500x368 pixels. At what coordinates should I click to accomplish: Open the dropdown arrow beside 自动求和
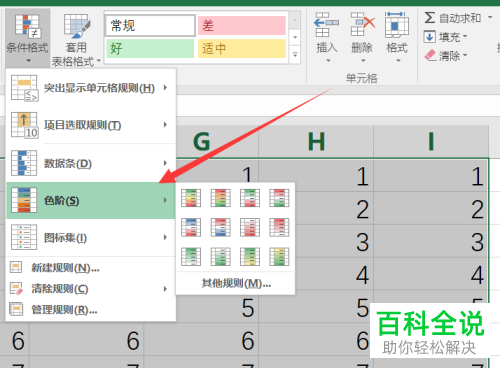[x=490, y=17]
